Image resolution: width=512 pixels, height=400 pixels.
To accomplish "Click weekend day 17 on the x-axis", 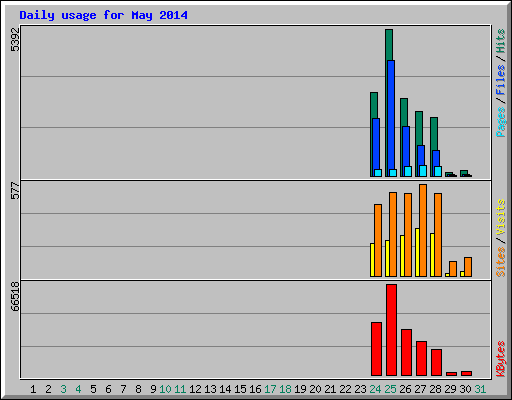I will click(x=270, y=389).
